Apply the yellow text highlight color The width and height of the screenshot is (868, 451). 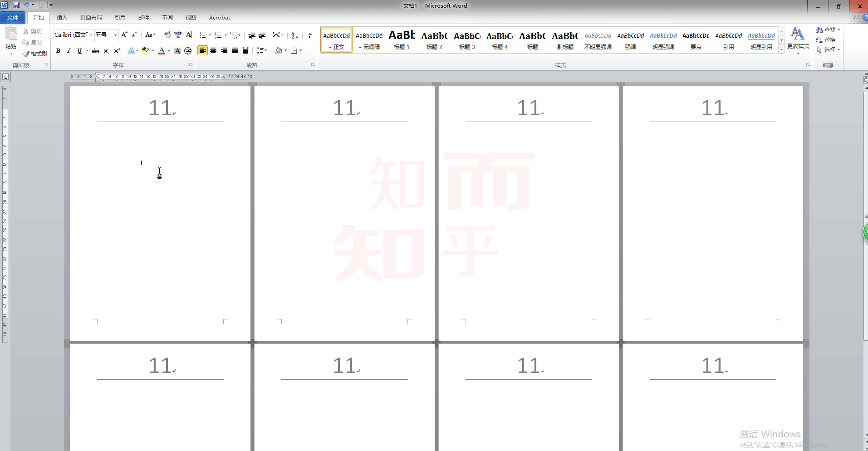(x=145, y=51)
